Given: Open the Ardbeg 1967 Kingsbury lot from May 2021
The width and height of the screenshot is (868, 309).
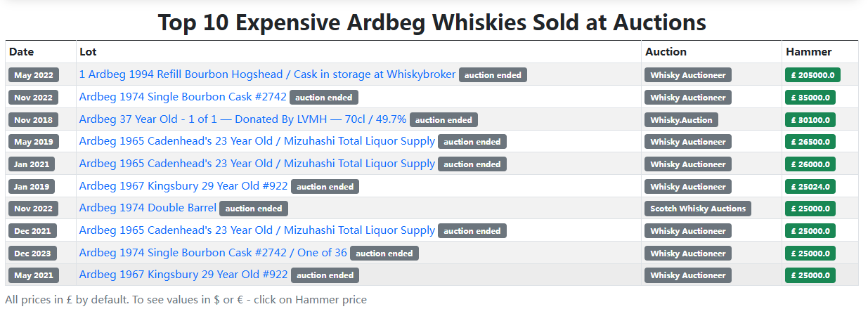Looking at the screenshot, I should tap(183, 275).
